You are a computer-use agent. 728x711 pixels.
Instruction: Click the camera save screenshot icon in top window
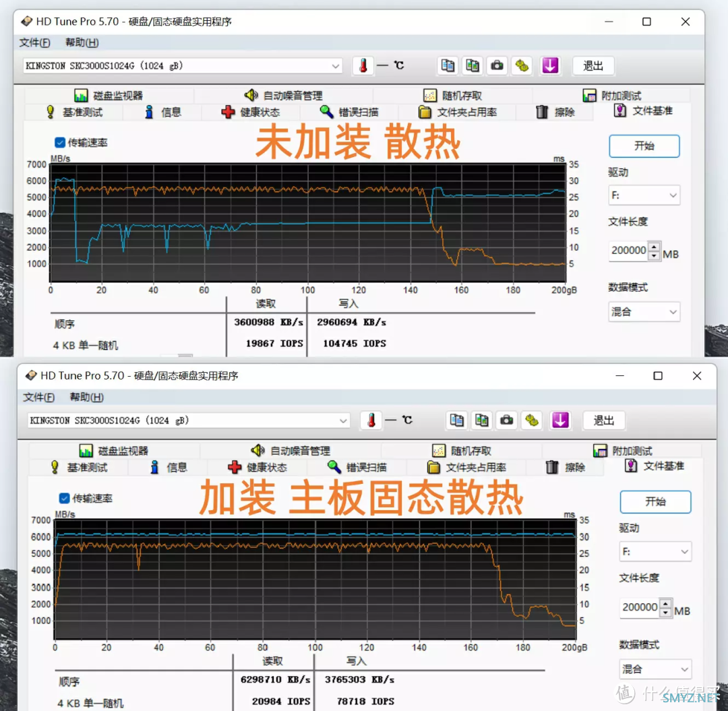[497, 66]
